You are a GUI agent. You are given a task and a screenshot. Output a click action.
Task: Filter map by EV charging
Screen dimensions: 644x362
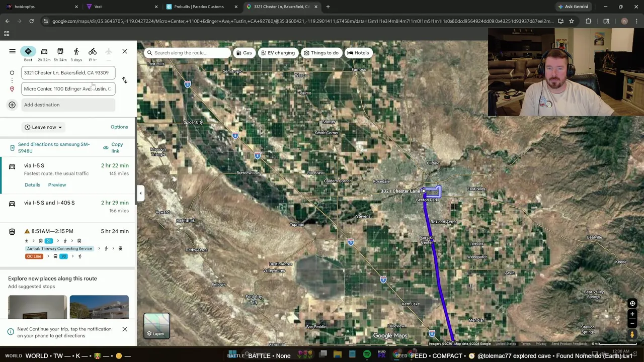point(278,53)
